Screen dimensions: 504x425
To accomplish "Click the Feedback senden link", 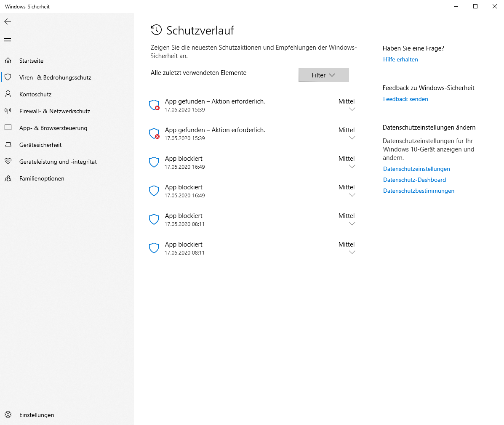I will [x=405, y=99].
